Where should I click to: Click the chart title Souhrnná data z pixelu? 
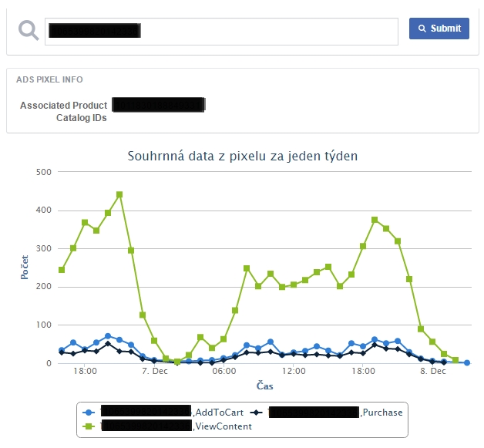coord(242,156)
